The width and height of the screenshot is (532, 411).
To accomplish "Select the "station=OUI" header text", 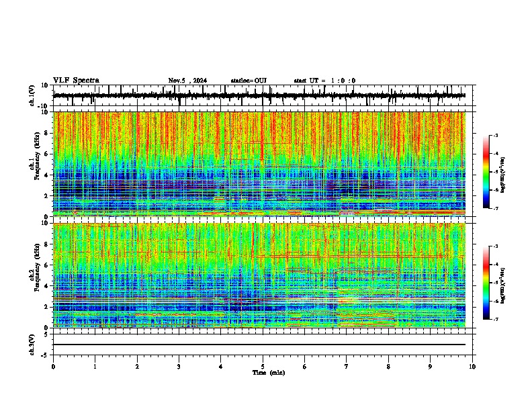I will [x=249, y=81].
